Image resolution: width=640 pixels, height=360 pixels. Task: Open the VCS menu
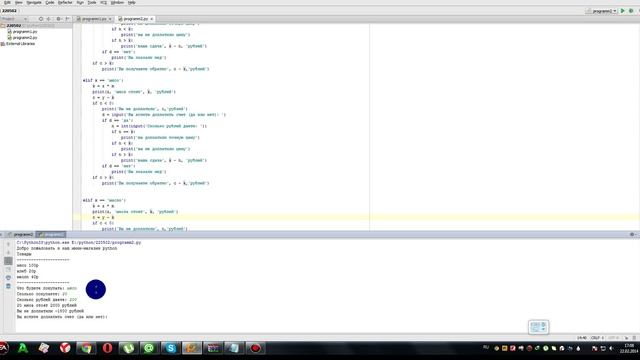tap(104, 2)
